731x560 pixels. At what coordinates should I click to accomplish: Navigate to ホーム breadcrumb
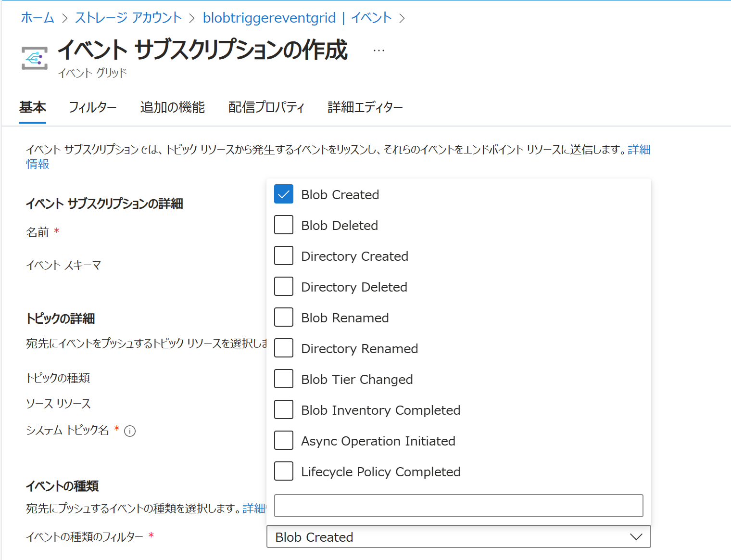pos(38,18)
